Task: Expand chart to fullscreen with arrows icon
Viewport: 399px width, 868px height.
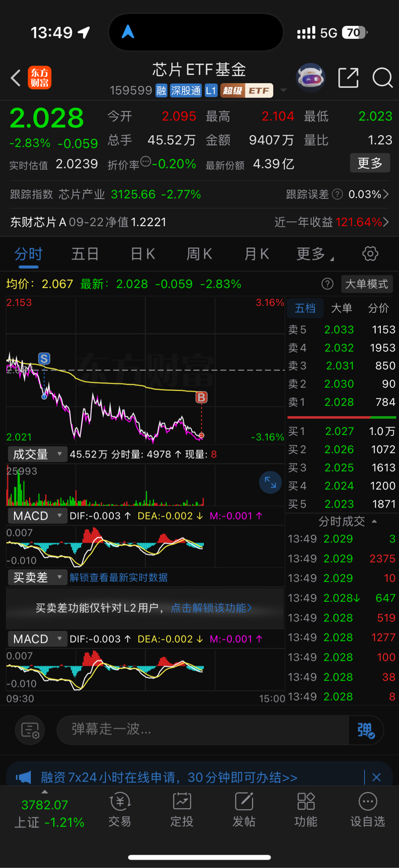Action: [x=270, y=483]
